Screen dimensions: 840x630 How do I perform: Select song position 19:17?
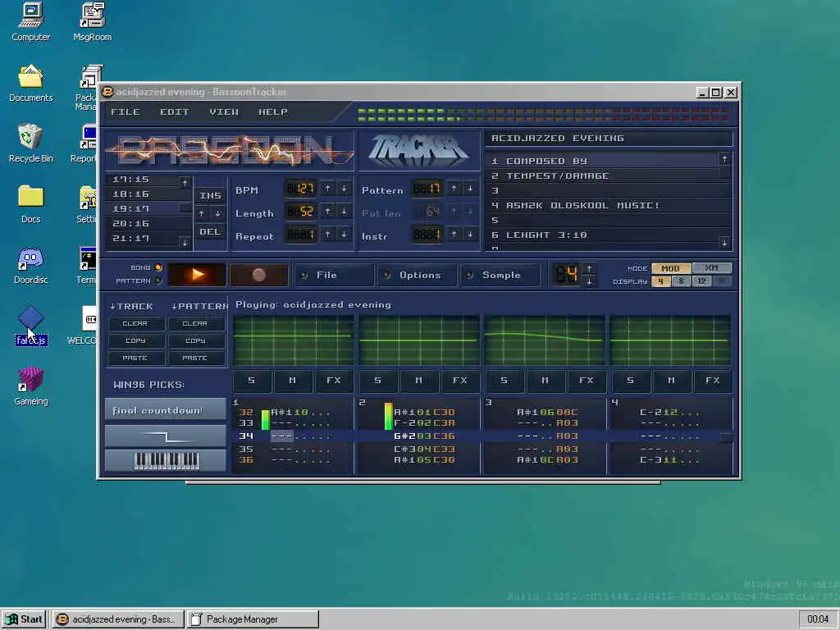142,208
